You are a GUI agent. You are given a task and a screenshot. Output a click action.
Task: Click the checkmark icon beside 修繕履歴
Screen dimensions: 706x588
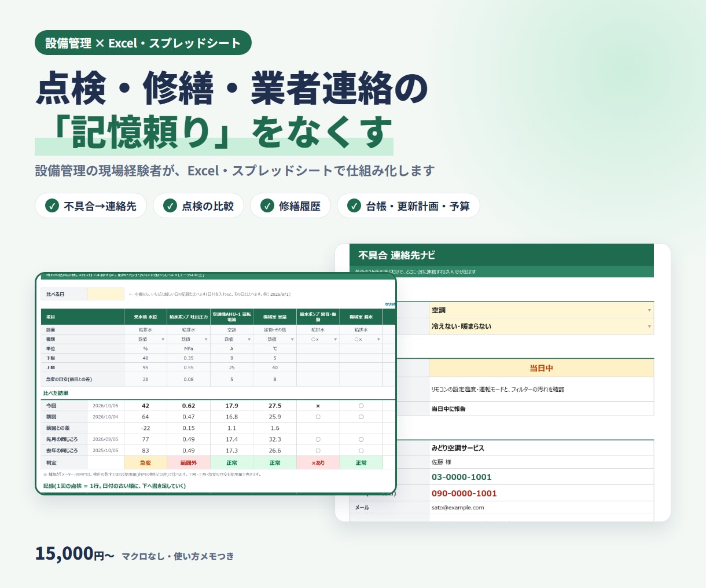pyautogui.click(x=267, y=205)
